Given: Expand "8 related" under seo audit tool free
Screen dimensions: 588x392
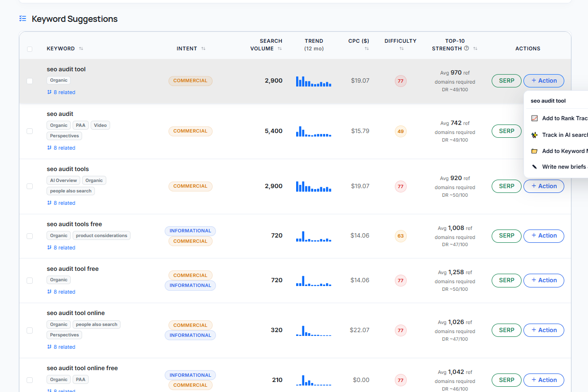Looking at the screenshot, I should tap(61, 292).
